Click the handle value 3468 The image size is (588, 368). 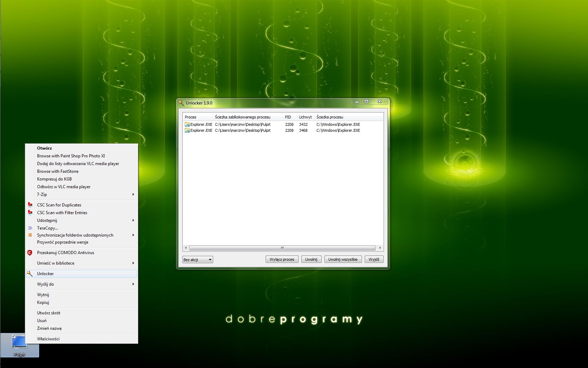click(x=303, y=130)
